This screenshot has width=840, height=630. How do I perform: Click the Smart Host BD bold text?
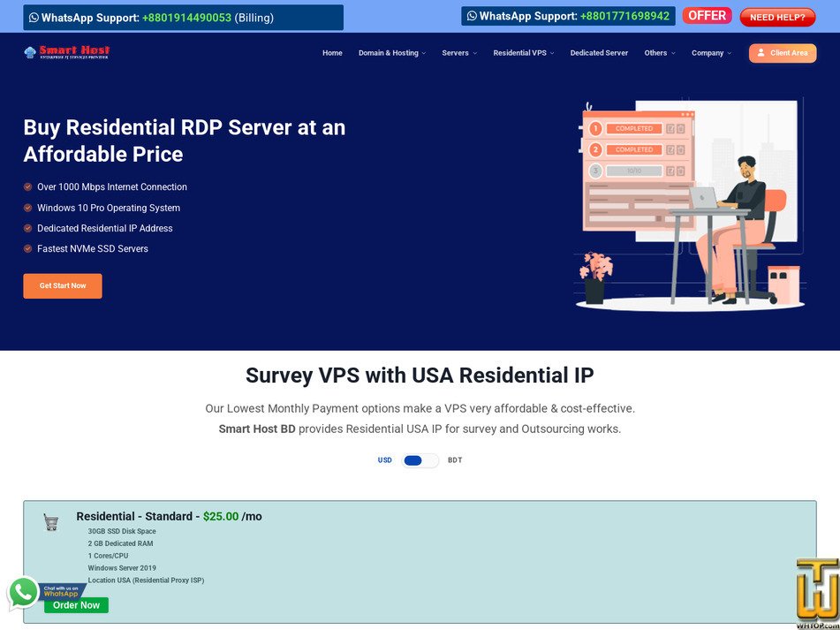click(x=257, y=429)
